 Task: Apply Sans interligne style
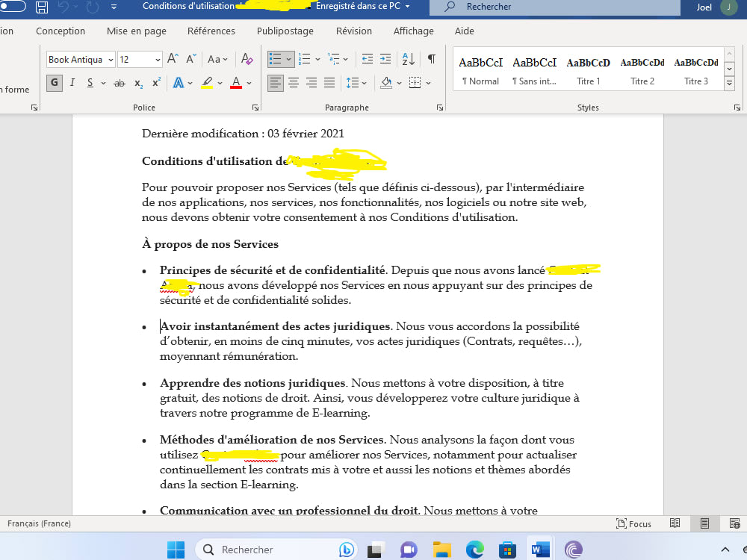coord(534,70)
